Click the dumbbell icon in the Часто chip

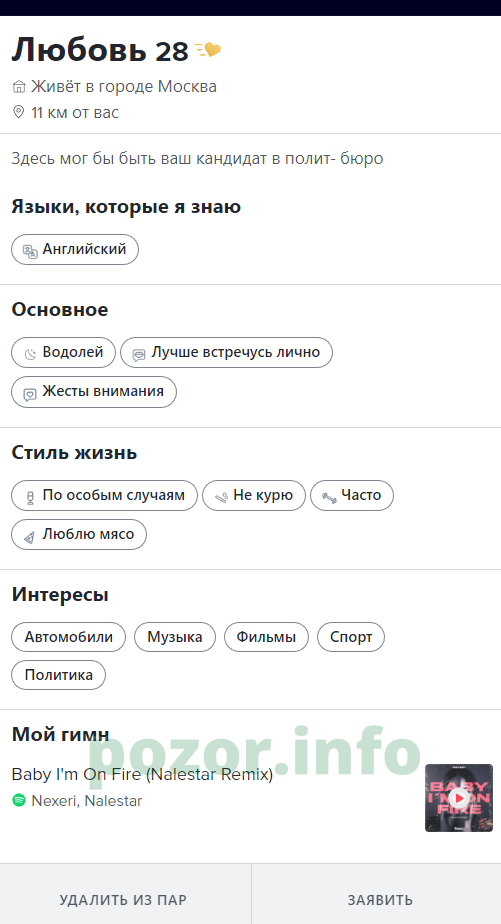pyautogui.click(x=329, y=497)
